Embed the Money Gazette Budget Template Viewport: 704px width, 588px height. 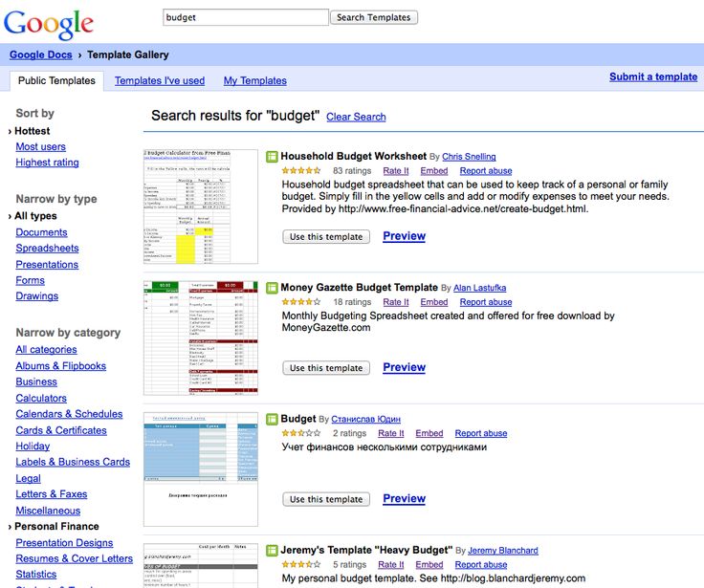pyautogui.click(x=434, y=302)
